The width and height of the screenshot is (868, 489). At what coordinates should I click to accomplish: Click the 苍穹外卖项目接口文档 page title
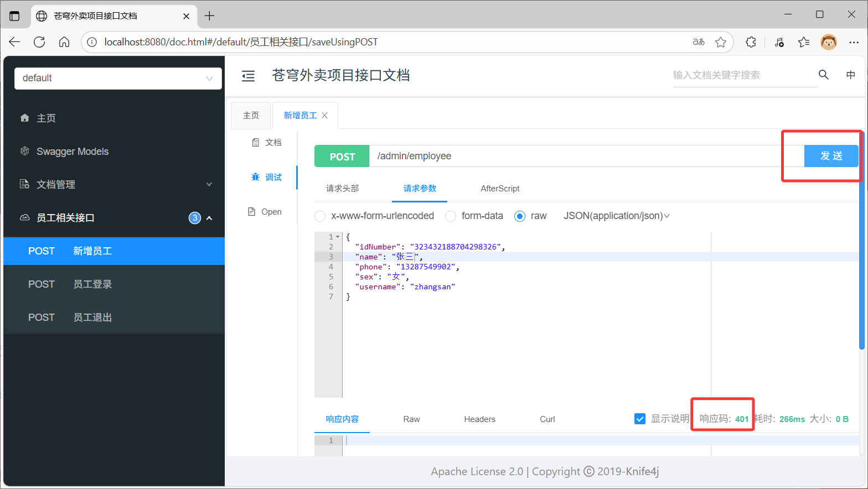coord(341,75)
